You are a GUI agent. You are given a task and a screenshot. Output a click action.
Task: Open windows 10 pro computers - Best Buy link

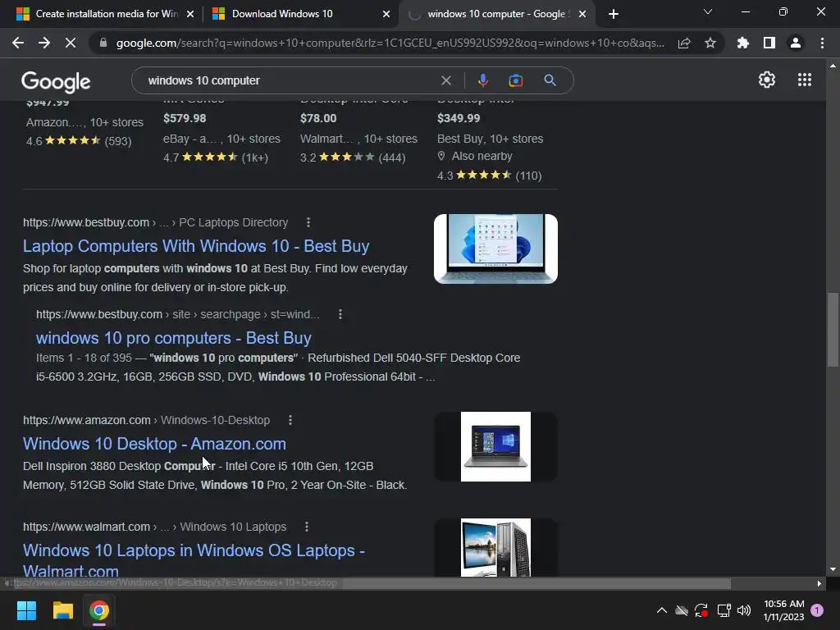click(174, 338)
